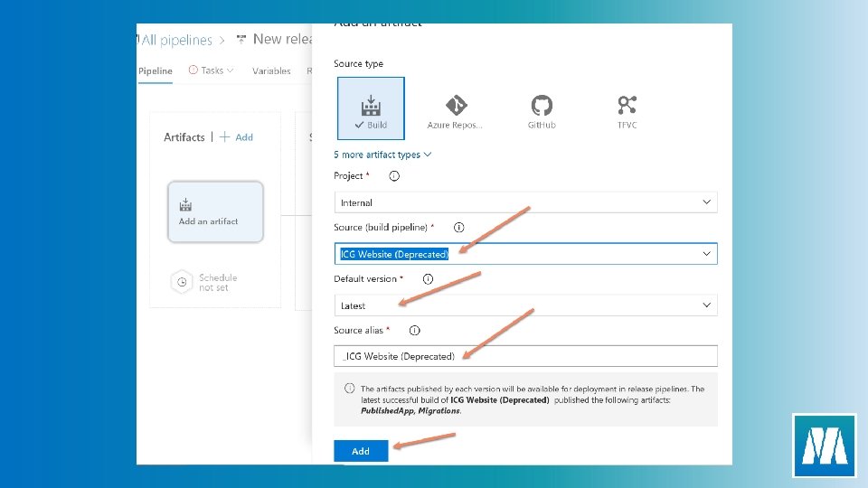
Task: Open the Variables tab
Action: [x=271, y=70]
